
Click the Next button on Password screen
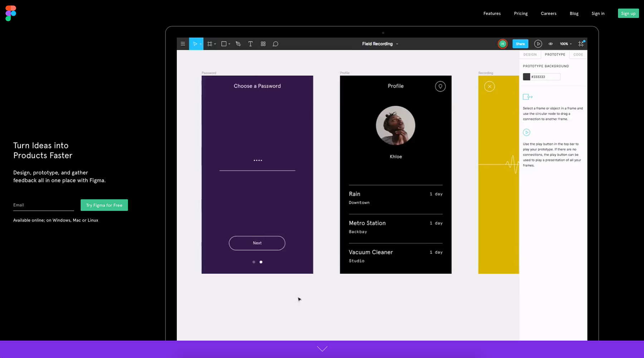click(x=257, y=243)
